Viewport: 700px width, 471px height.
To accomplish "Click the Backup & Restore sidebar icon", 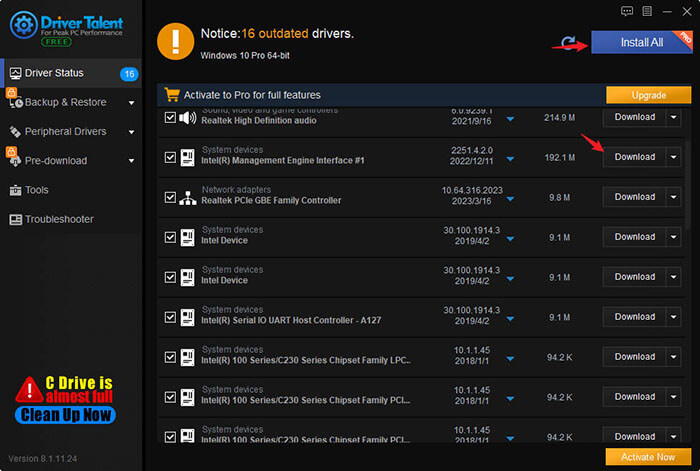I will point(15,102).
